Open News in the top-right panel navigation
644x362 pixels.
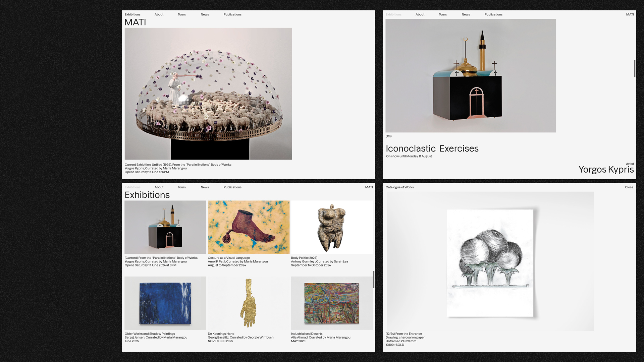[466, 14]
